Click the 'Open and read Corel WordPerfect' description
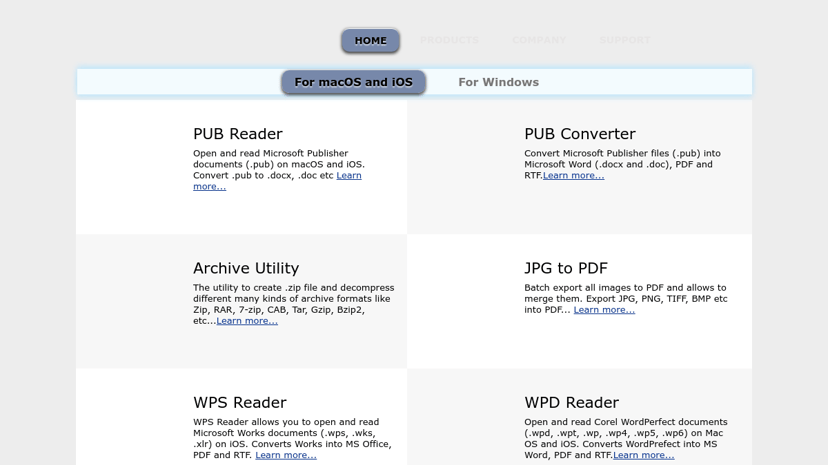The width and height of the screenshot is (828, 465). click(x=626, y=439)
